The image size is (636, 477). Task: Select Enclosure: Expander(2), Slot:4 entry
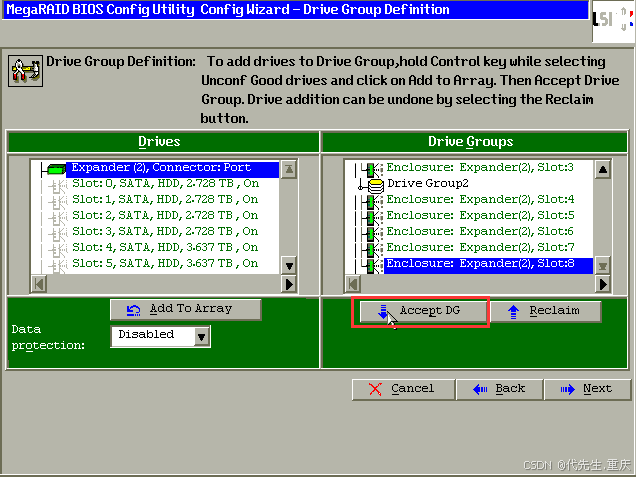(480, 200)
